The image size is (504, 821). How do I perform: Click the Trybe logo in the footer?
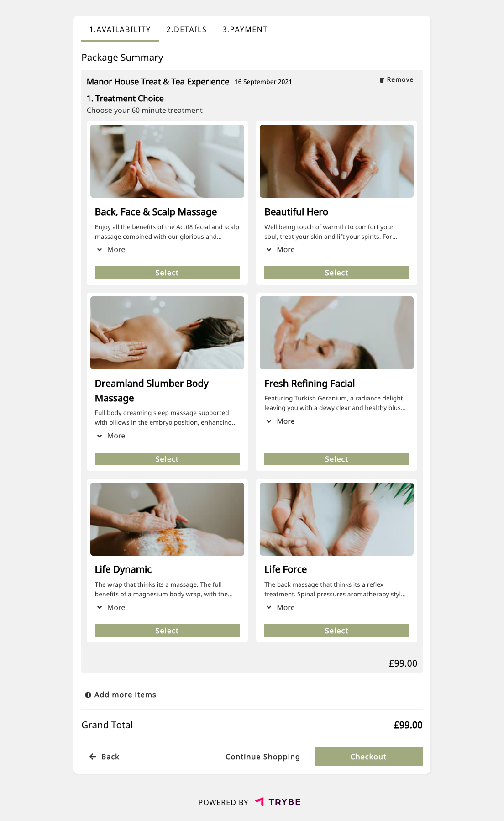[278, 802]
